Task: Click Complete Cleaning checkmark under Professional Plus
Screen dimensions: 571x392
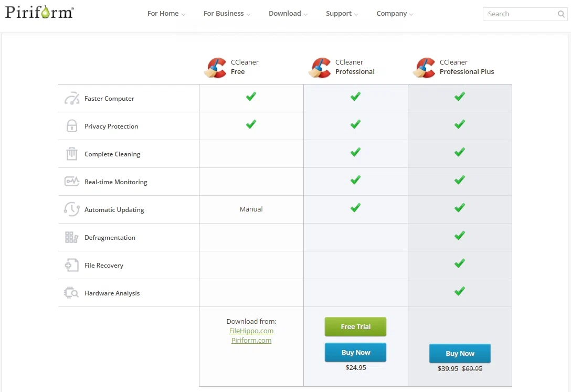Action: point(460,152)
